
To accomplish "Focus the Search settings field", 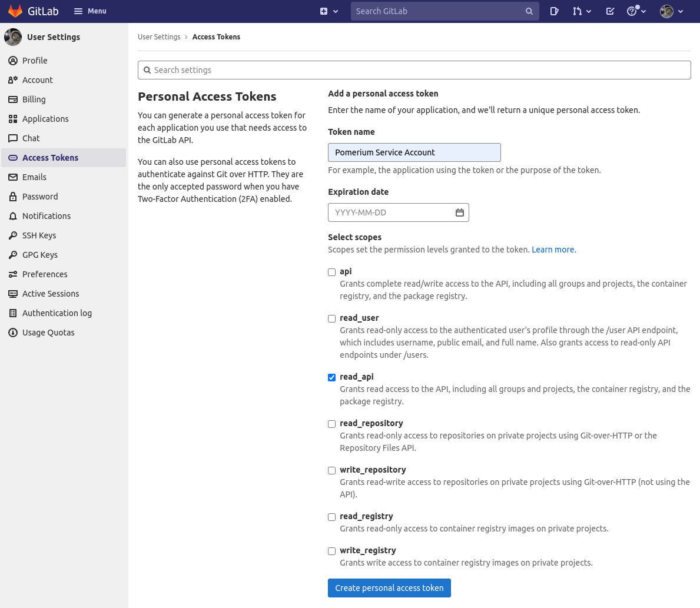I will (x=414, y=70).
